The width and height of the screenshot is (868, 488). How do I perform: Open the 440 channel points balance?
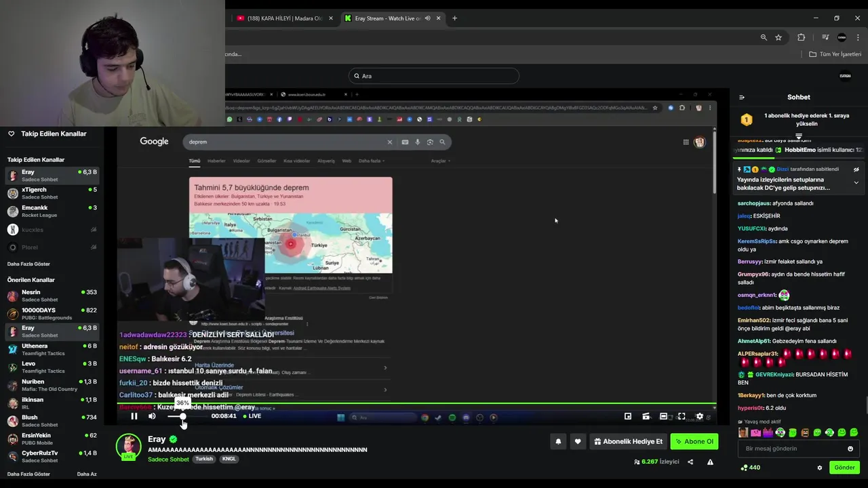pyautogui.click(x=750, y=468)
